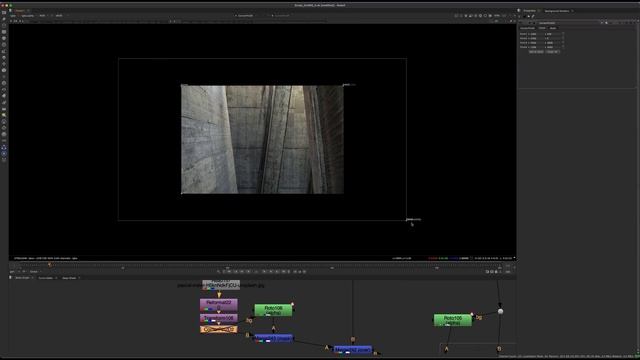Screen dimensions: 640x360
Task: Select the Properties panel tab
Action: point(529,11)
